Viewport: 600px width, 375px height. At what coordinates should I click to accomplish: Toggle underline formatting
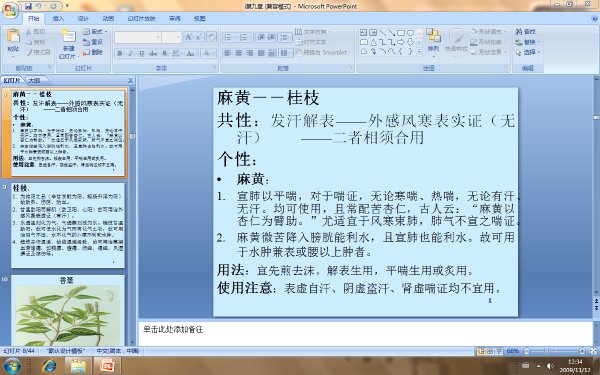tap(142, 54)
